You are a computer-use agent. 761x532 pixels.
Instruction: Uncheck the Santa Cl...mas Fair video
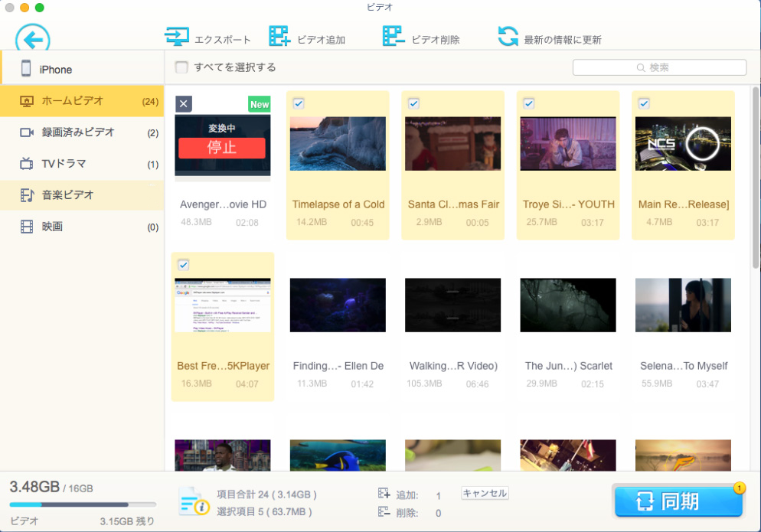413,103
